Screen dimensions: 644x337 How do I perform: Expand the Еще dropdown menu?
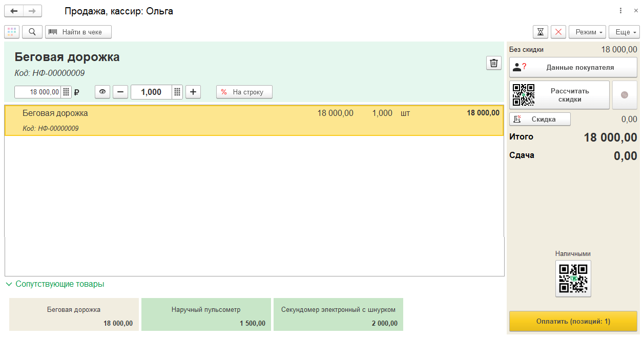click(624, 32)
